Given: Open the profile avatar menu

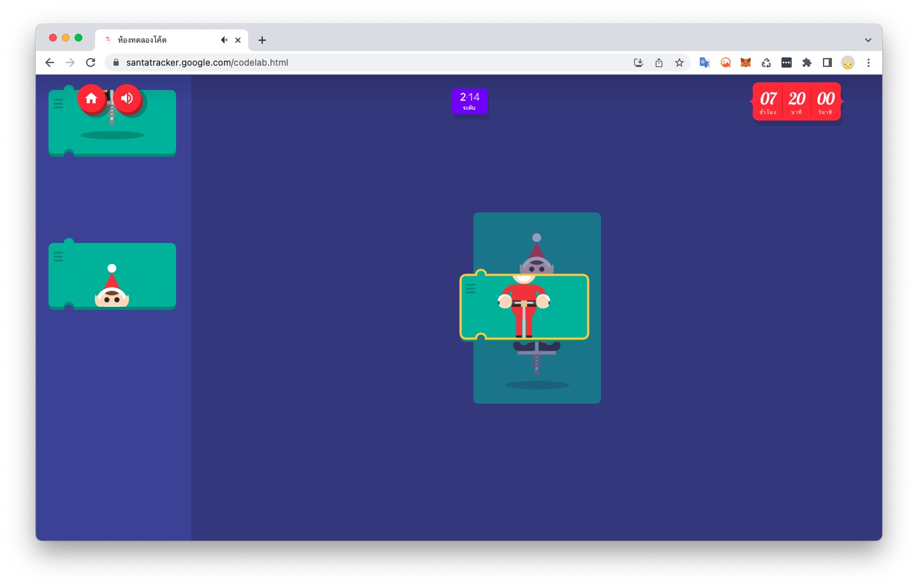Looking at the screenshot, I should click(847, 62).
